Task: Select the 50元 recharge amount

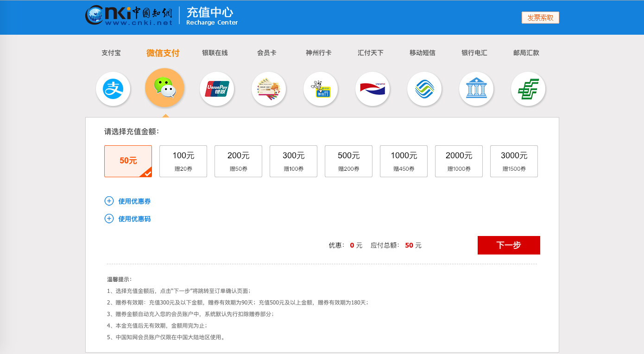Action: (128, 161)
